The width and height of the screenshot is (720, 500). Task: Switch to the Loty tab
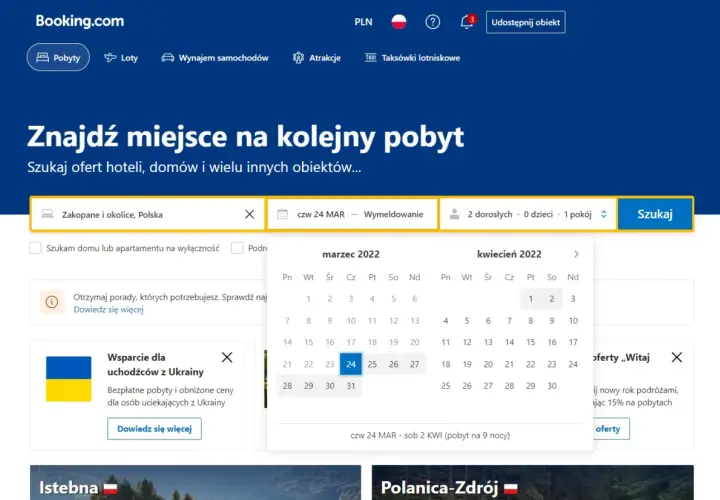click(x=121, y=58)
